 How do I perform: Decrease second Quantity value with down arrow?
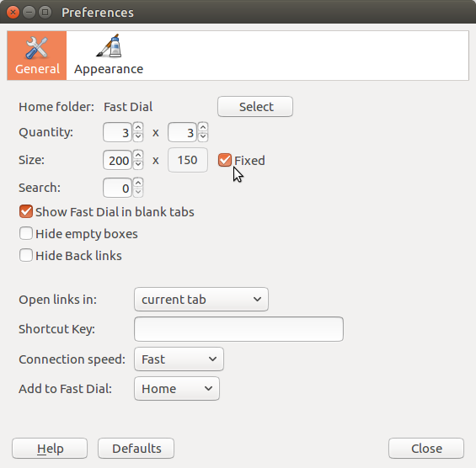point(203,137)
